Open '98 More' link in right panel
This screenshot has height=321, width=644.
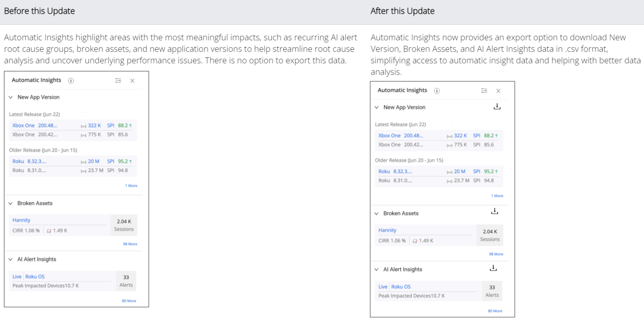click(x=496, y=254)
